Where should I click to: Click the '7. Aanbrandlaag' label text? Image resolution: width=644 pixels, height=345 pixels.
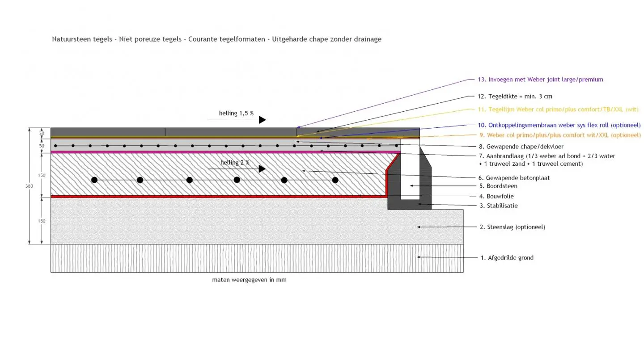[547, 156]
